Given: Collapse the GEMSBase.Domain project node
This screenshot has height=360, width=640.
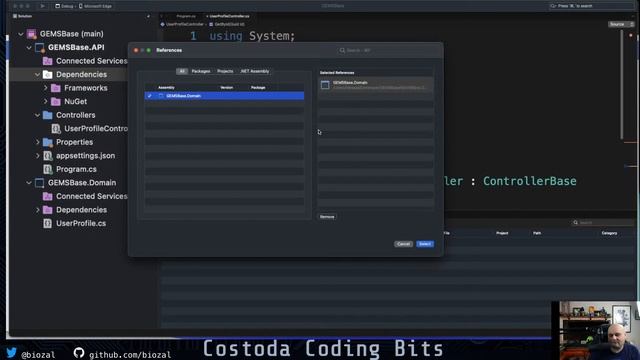Looking at the screenshot, I should click(x=29, y=183).
